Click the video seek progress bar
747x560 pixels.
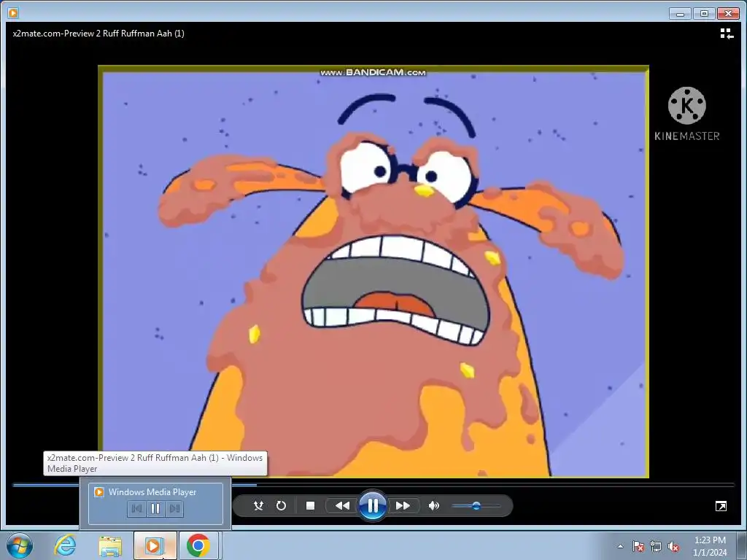373,485
